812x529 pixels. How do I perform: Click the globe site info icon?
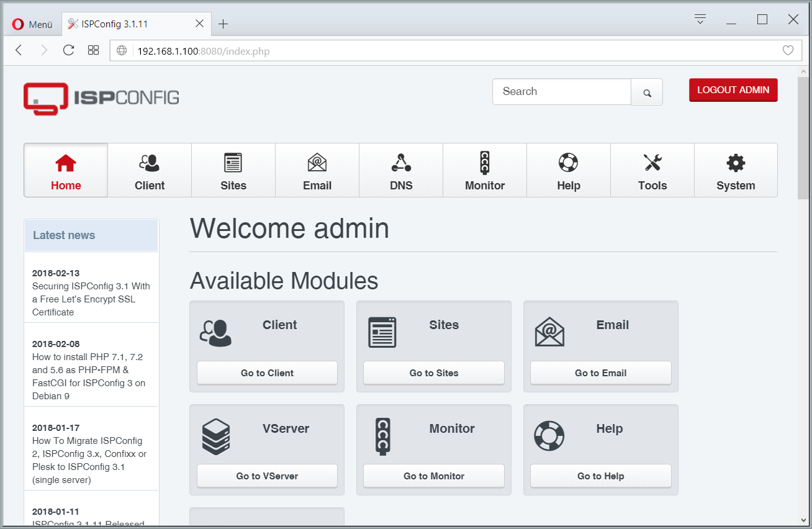coord(122,51)
